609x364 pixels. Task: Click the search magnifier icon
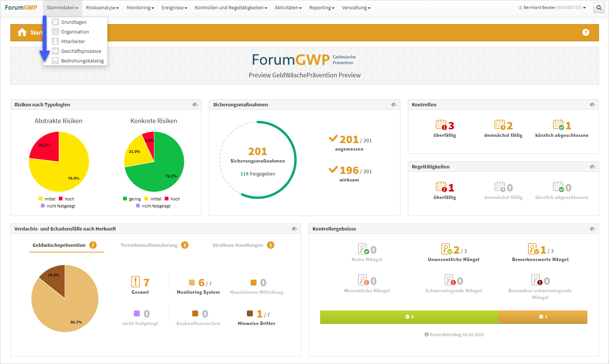pyautogui.click(x=599, y=8)
